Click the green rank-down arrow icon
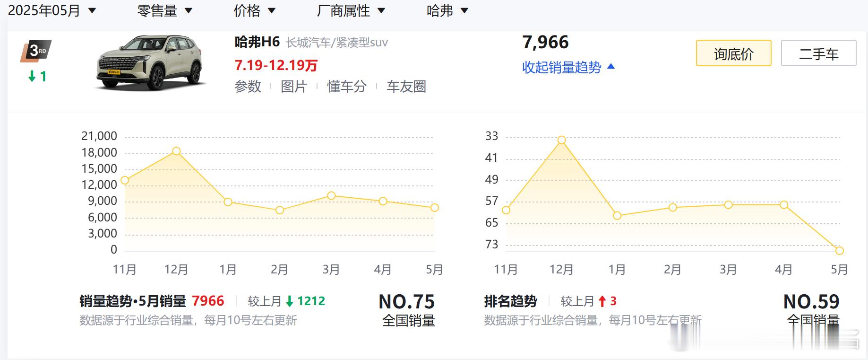 [x=32, y=76]
